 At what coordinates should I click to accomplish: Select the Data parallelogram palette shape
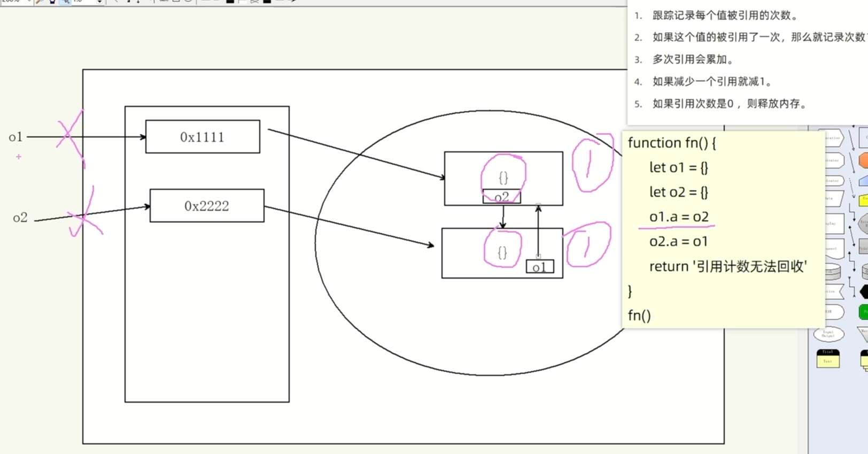(835, 198)
